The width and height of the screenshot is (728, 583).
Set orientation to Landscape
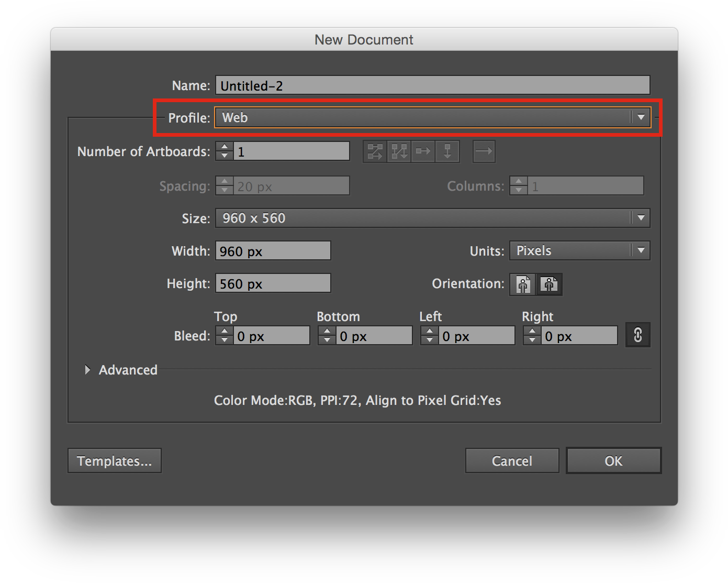550,284
